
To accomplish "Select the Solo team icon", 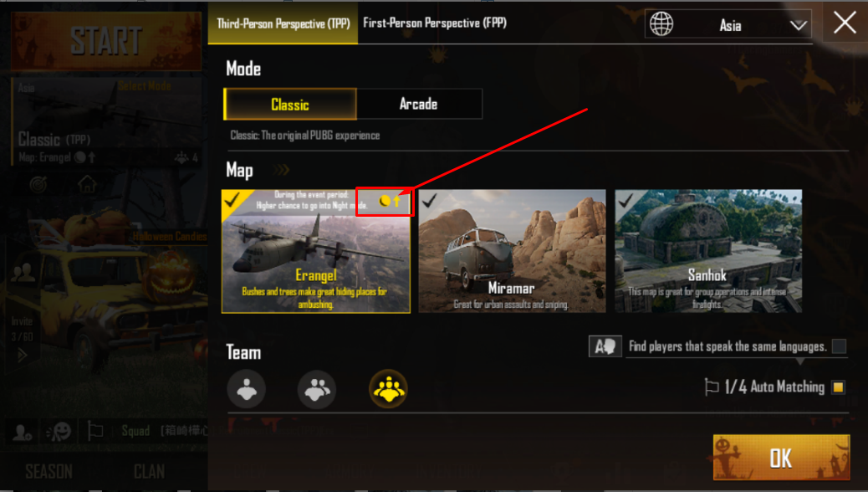I will tap(247, 389).
